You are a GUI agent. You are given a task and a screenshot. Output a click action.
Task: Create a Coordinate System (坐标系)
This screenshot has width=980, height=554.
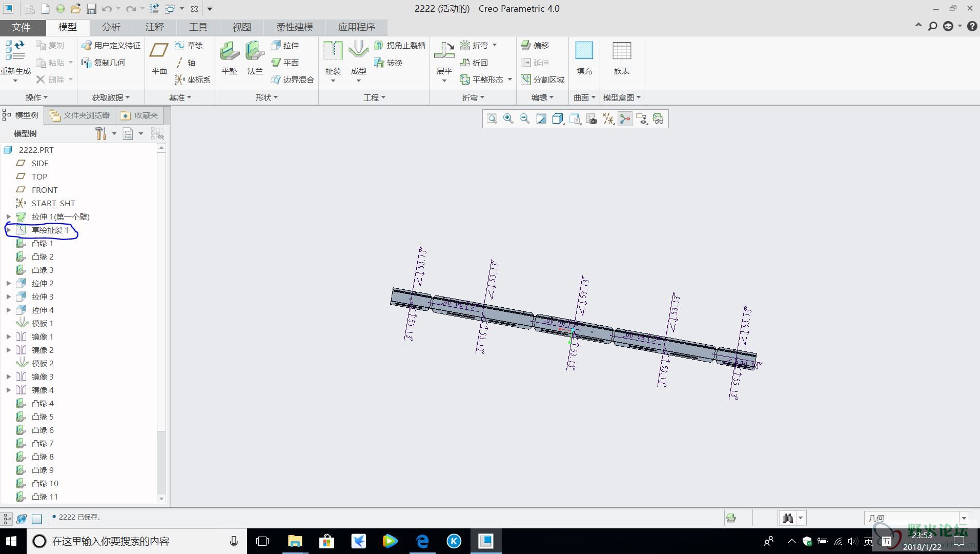(x=192, y=80)
